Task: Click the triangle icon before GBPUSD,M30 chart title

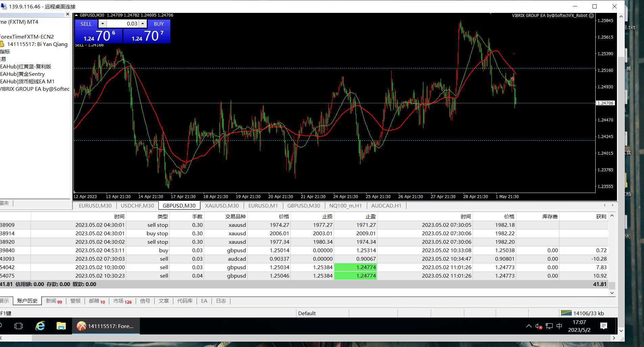Action: [76, 15]
